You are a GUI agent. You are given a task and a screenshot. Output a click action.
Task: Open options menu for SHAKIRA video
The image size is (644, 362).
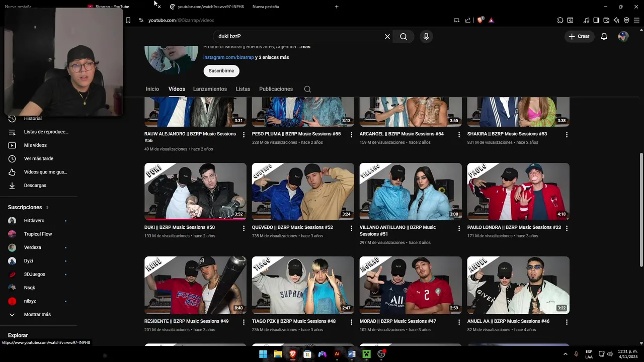click(567, 135)
